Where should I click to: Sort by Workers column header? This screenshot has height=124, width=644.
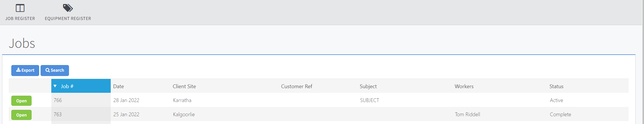coord(464,86)
